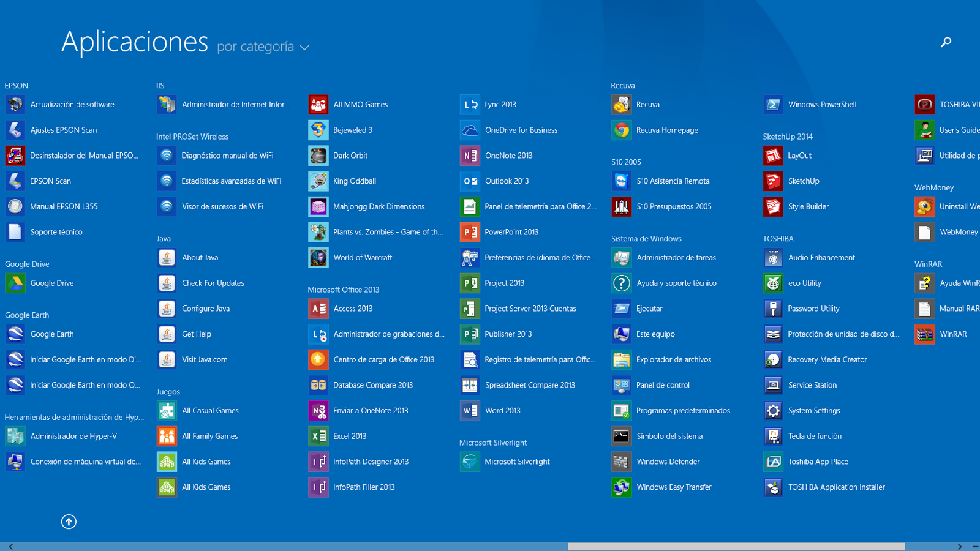Image resolution: width=980 pixels, height=551 pixels.
Task: Launch Bejeweled 3 from its icon
Action: (318, 130)
